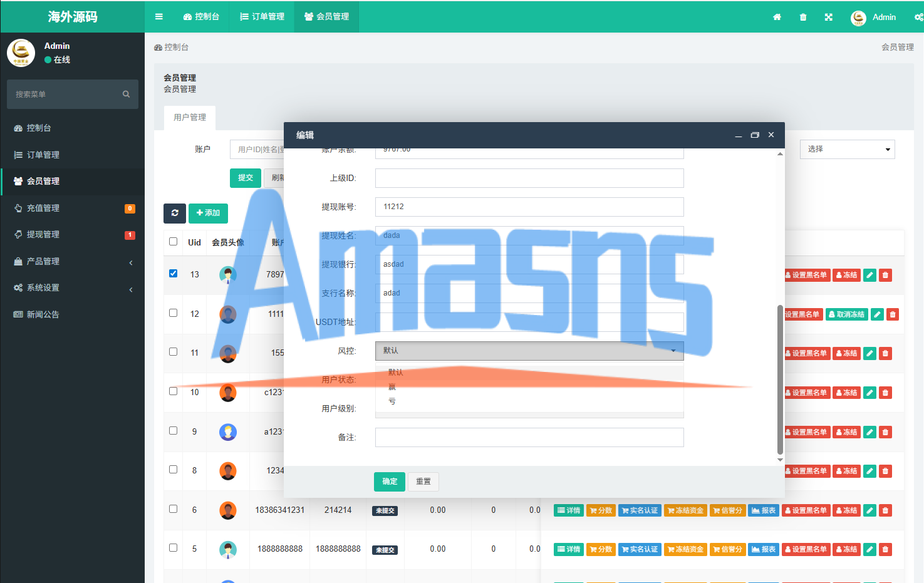Check the checkbox for Uid 12
This screenshot has width=924, height=583.
(x=174, y=313)
